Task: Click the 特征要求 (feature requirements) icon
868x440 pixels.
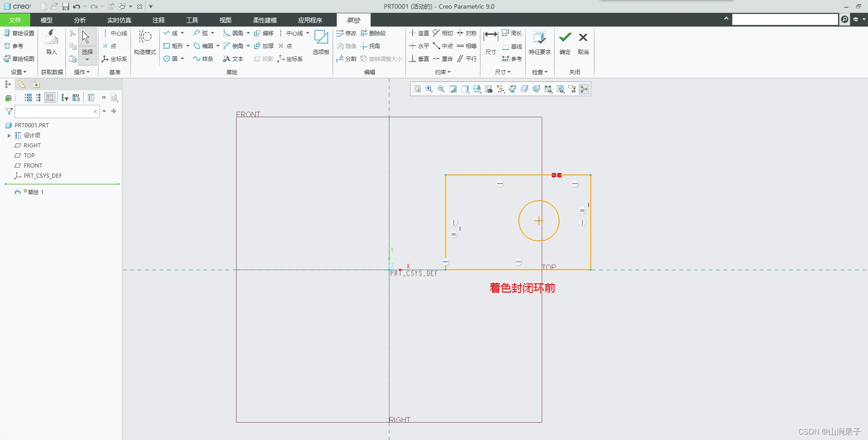Action: (539, 42)
